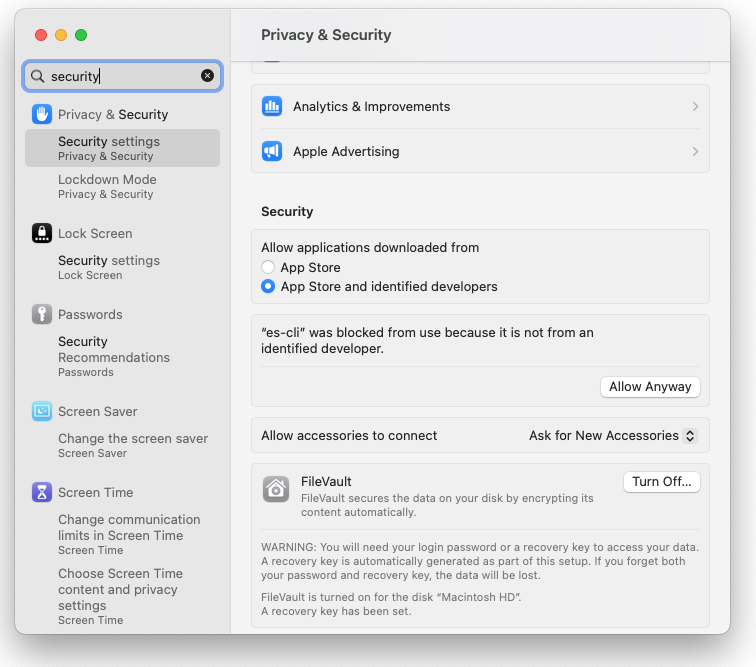Close the window with the red button
756x667 pixels.
point(41,35)
